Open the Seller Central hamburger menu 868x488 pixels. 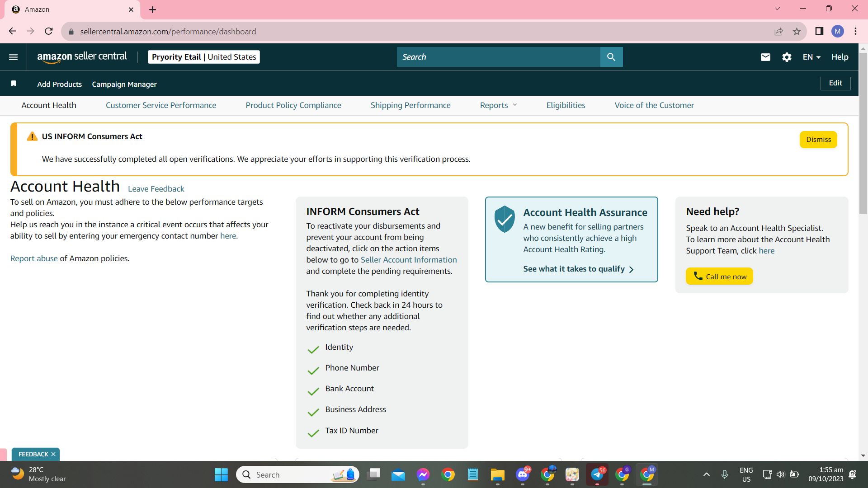coord(13,57)
